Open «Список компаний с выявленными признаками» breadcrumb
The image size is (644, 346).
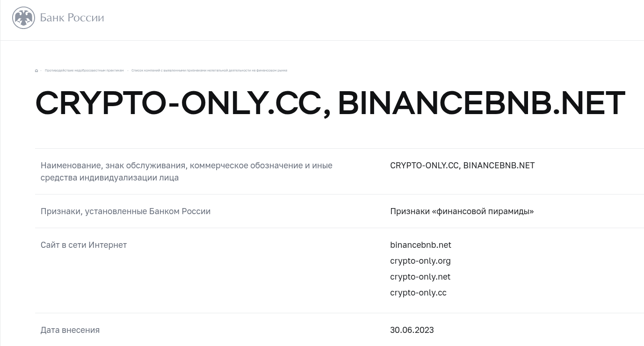tap(209, 71)
